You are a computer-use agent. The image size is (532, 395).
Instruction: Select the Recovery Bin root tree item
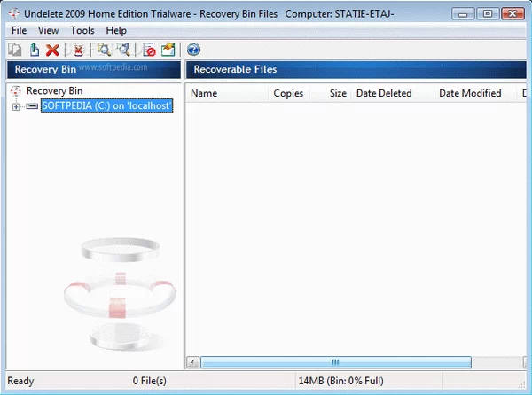click(55, 91)
